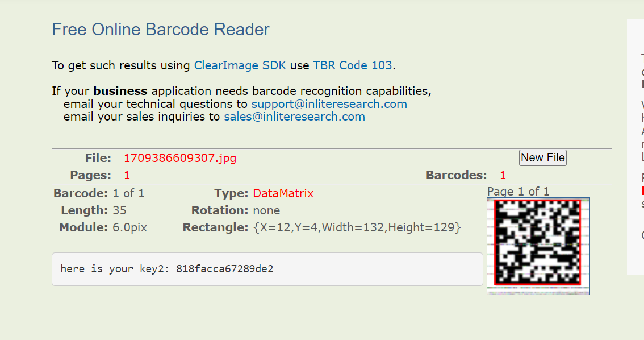Click the Rotation value none
644x340 pixels.
click(266, 210)
